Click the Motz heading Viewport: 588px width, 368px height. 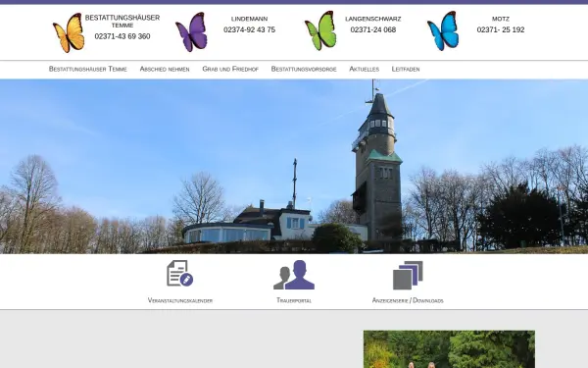point(501,19)
